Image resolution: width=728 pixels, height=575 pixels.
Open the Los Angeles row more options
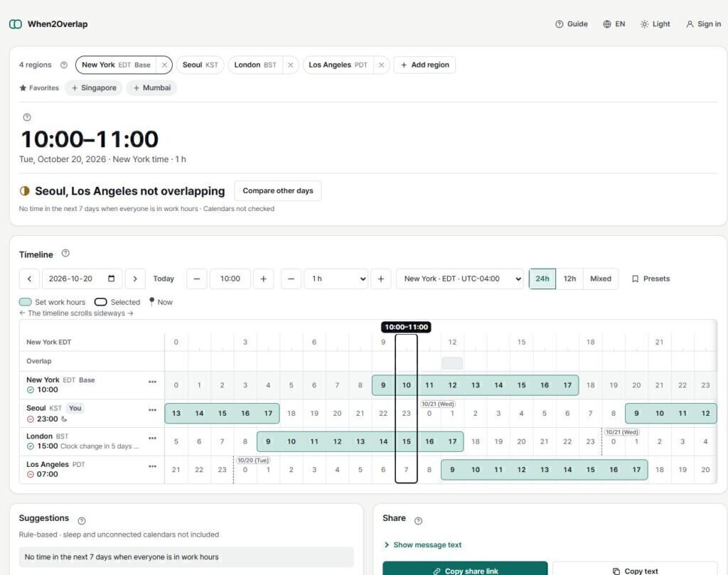(152, 466)
